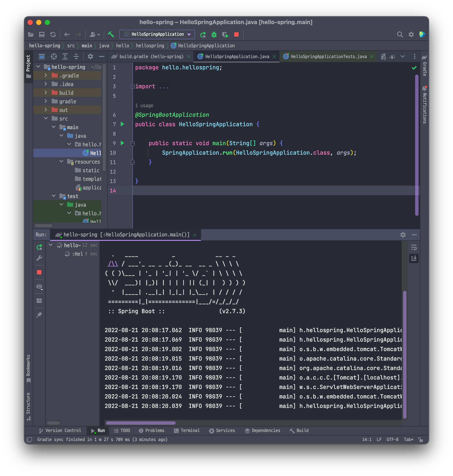This screenshot has height=476, width=453.
Task: Stop the running application in the main toolbar
Action: tap(236, 34)
